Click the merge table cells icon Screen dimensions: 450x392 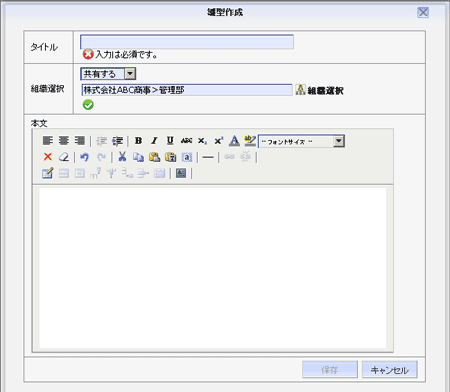coord(160,173)
